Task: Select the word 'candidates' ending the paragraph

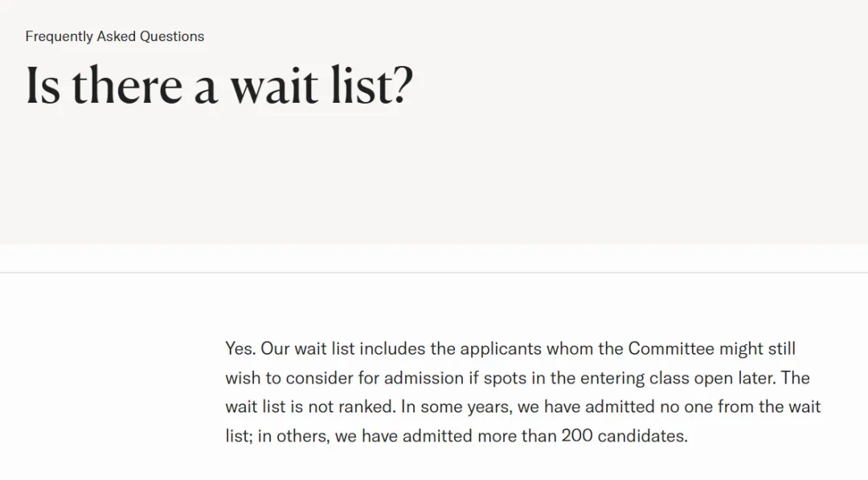Action: point(641,436)
